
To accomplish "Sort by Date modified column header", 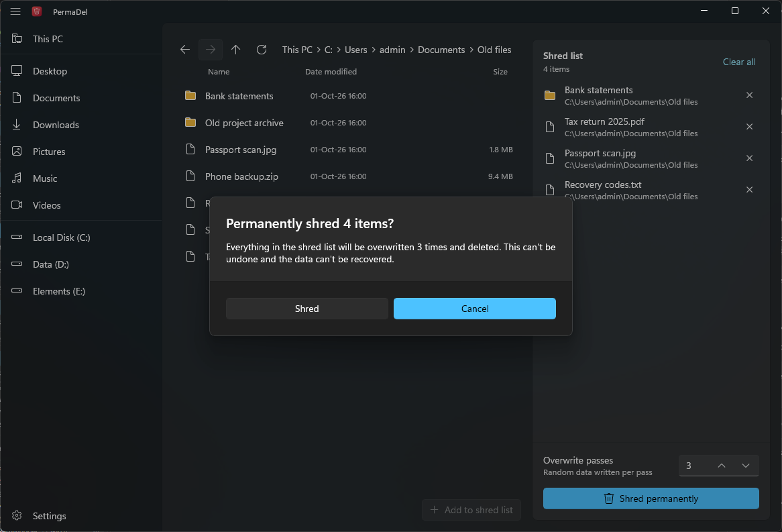I will pyautogui.click(x=331, y=72).
